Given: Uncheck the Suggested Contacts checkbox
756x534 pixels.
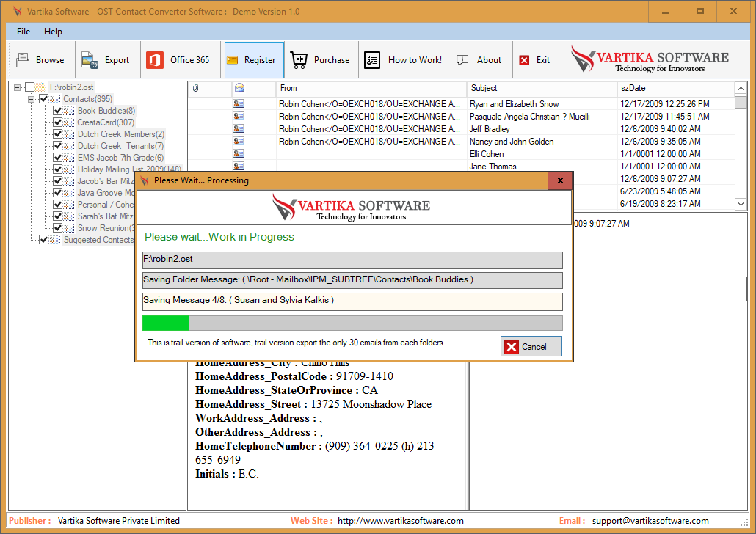Looking at the screenshot, I should point(44,240).
